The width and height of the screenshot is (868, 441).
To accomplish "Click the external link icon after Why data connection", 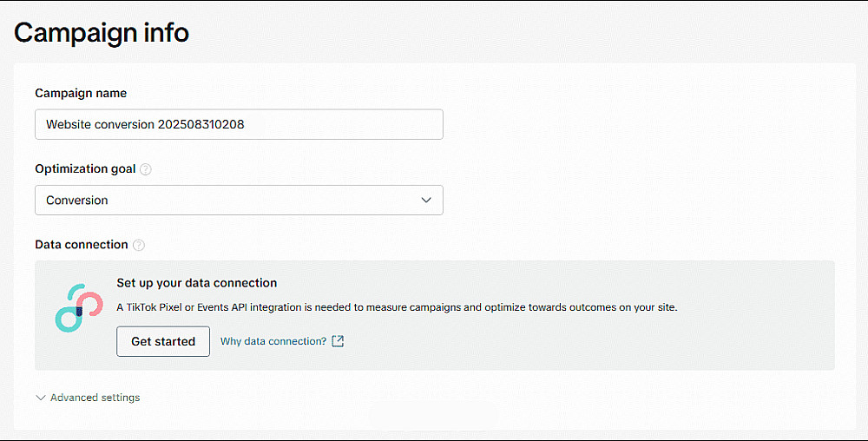I will [339, 341].
